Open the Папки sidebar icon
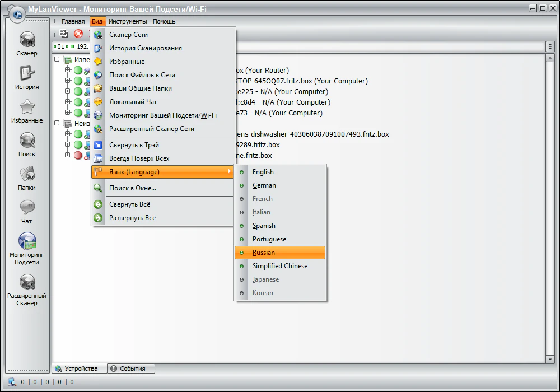560x392 pixels. (27, 178)
